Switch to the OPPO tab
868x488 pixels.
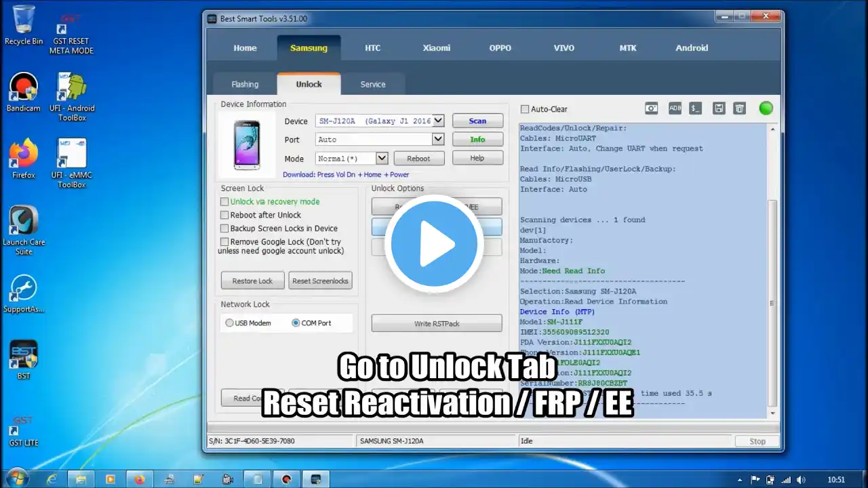(x=500, y=48)
